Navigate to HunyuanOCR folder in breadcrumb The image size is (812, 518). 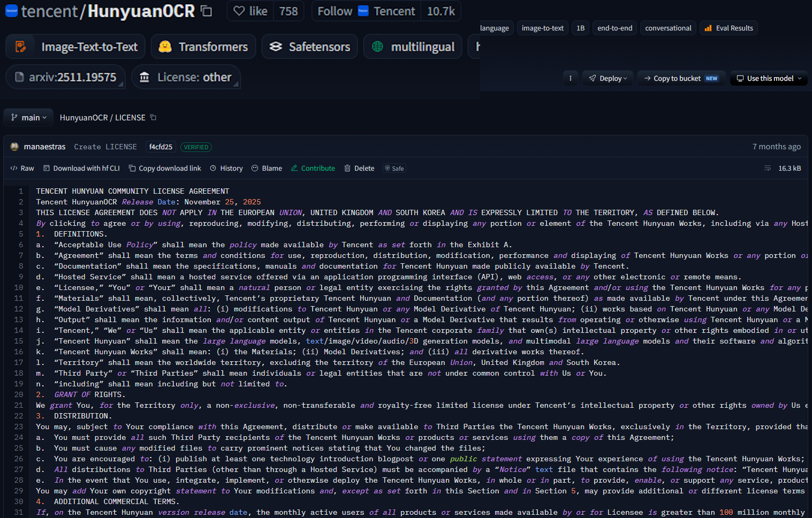(84, 117)
